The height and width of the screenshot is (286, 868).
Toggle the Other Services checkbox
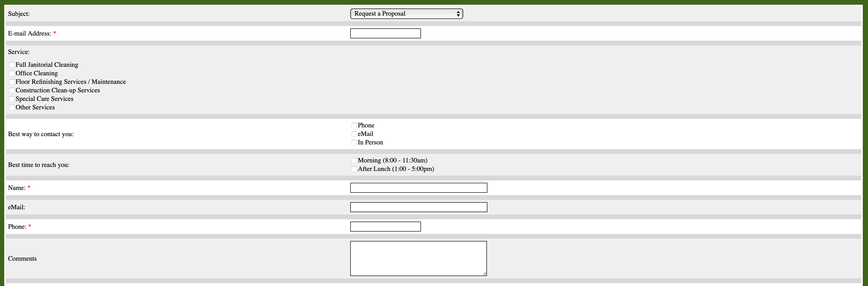click(x=12, y=107)
